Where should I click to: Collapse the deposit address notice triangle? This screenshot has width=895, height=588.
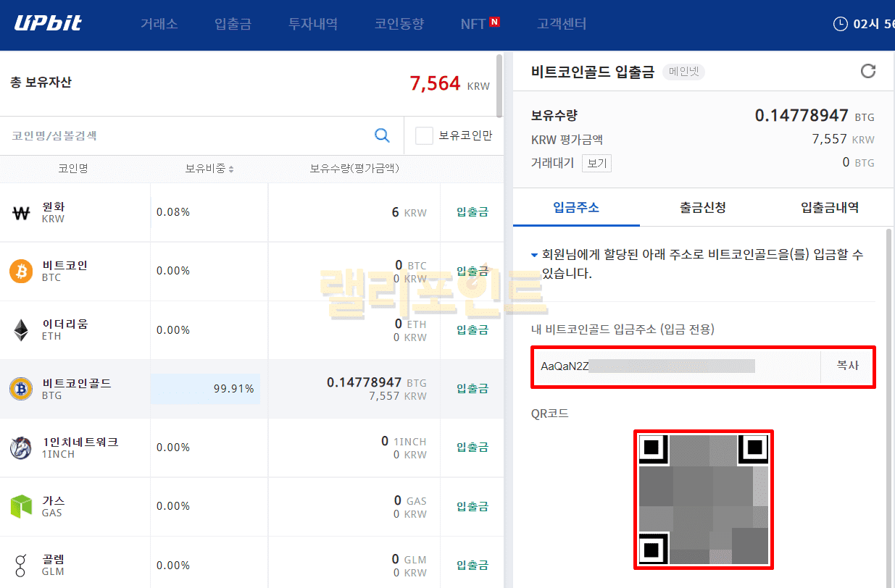[534, 256]
